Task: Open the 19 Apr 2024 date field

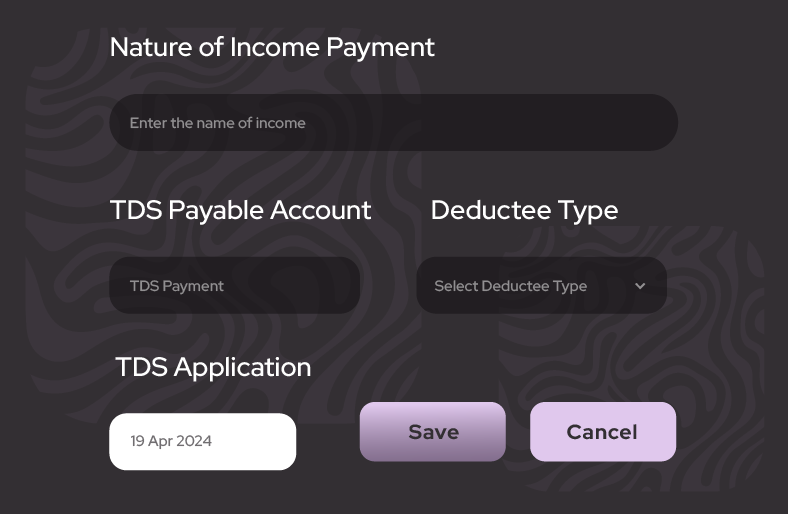Action: (x=202, y=441)
